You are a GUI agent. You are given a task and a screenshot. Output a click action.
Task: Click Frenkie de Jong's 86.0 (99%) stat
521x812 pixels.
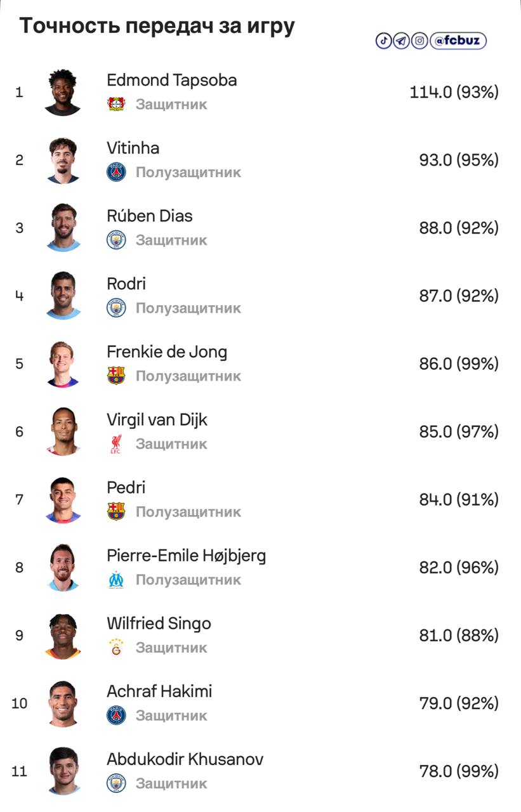click(459, 363)
